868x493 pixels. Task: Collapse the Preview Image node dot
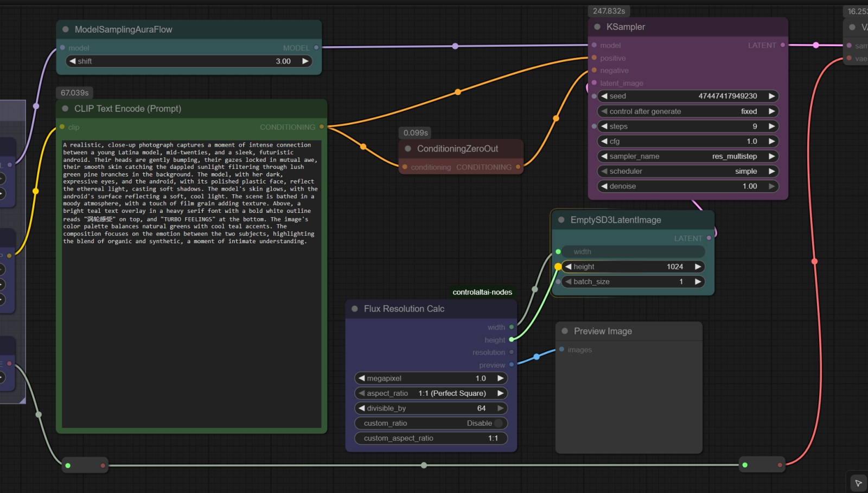coord(565,331)
